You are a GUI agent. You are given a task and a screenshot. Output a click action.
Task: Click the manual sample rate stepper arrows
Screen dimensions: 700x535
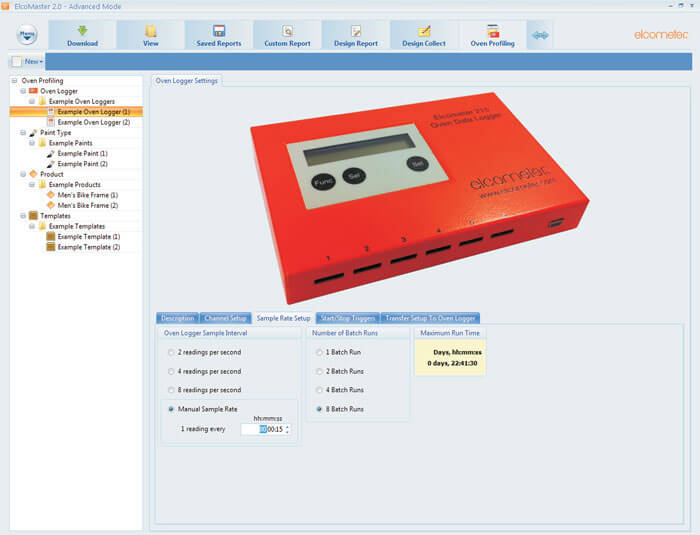(x=288, y=429)
